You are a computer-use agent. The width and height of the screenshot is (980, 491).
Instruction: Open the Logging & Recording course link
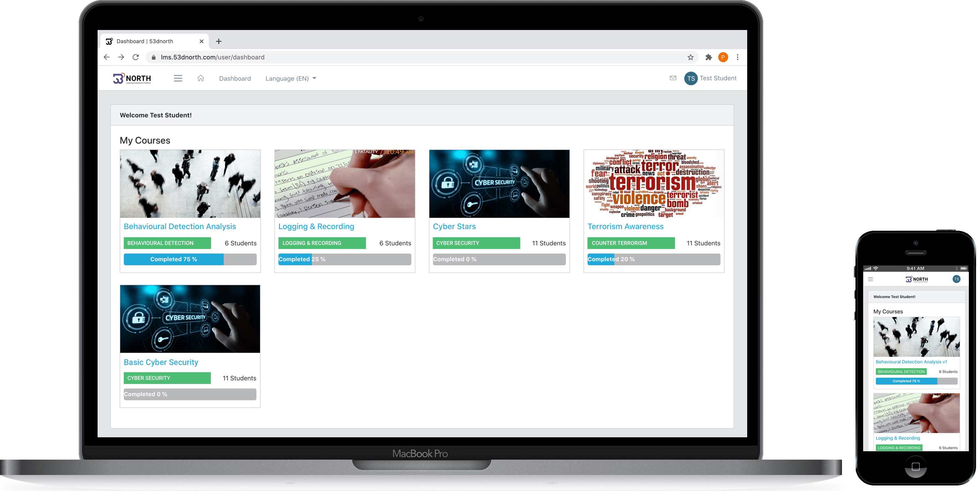point(316,226)
